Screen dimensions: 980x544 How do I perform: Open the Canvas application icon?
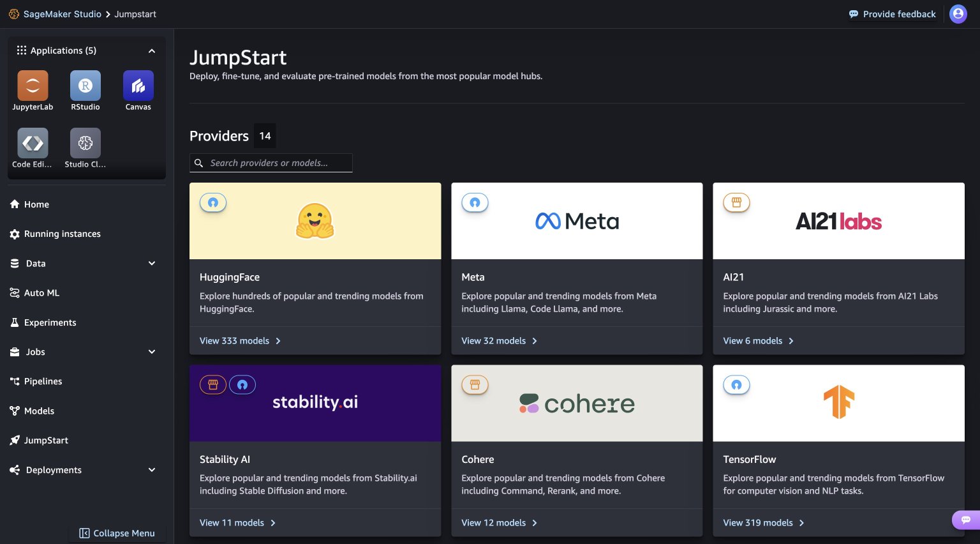click(138, 86)
